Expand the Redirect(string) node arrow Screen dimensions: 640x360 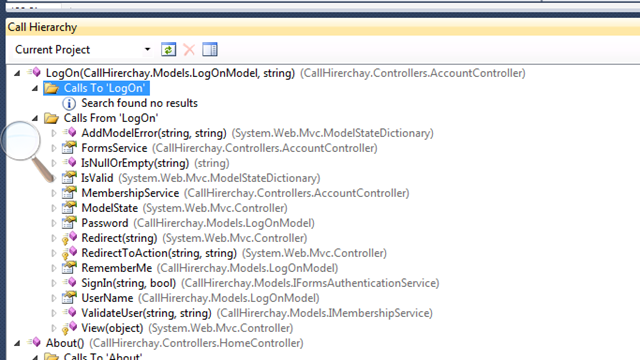pyautogui.click(x=53, y=238)
